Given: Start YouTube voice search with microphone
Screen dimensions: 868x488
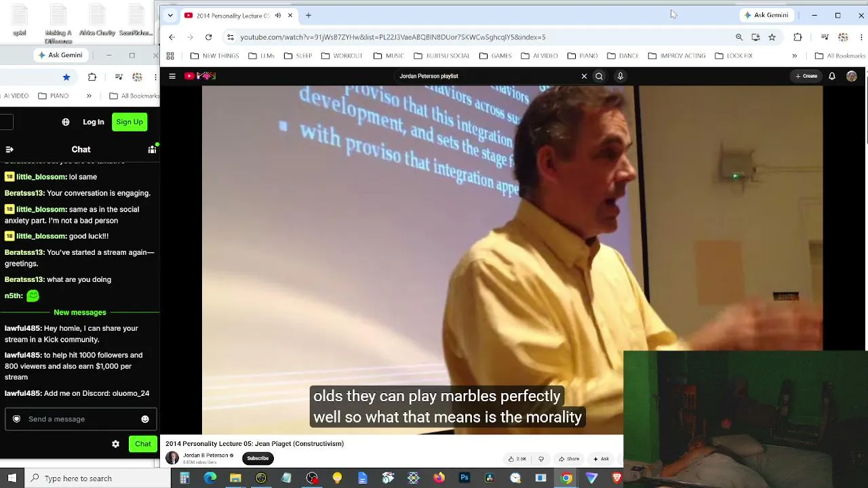Looking at the screenshot, I should (620, 76).
